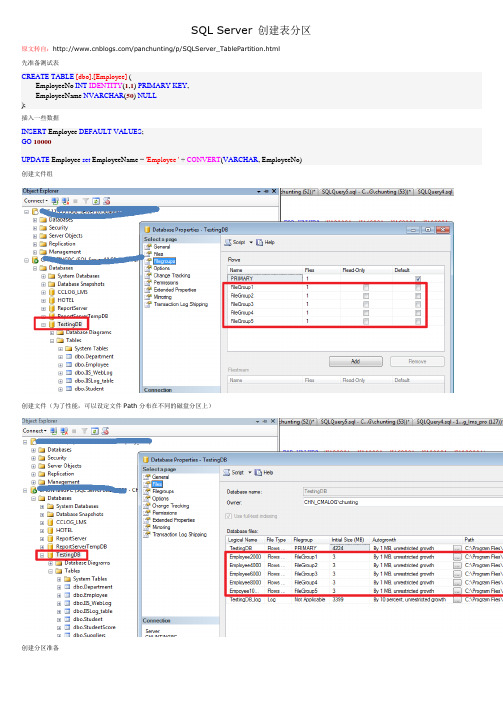Switch to SQLQuery4.sql g_lms_pro (127) tab
The height and width of the screenshot is (711, 503).
(458, 422)
